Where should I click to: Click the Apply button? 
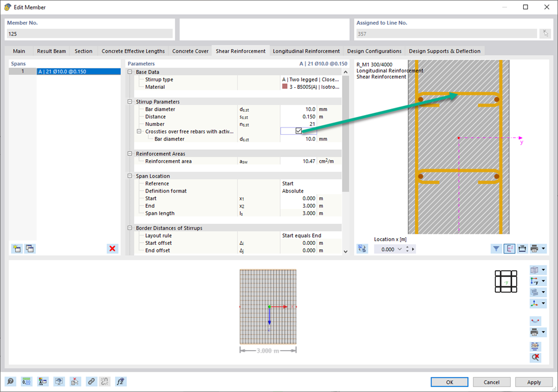(534, 382)
